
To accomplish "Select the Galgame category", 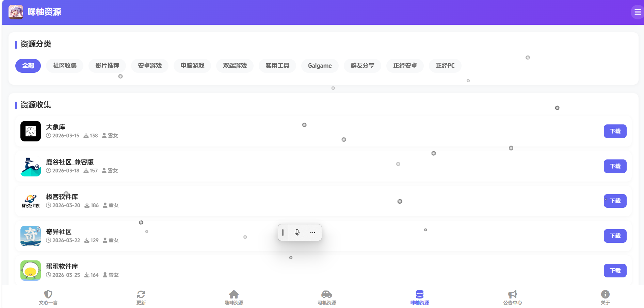I will (320, 66).
